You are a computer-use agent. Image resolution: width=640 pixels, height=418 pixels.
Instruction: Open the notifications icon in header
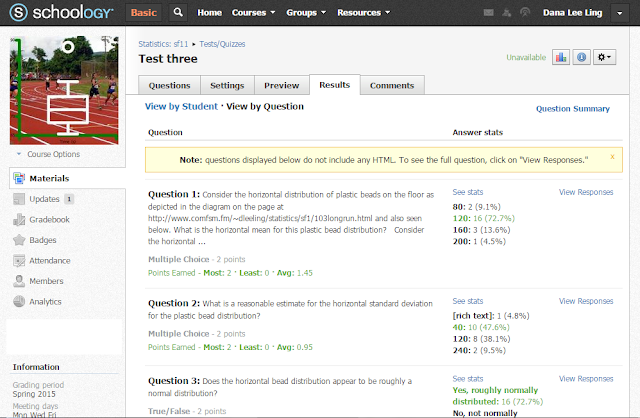point(525,13)
